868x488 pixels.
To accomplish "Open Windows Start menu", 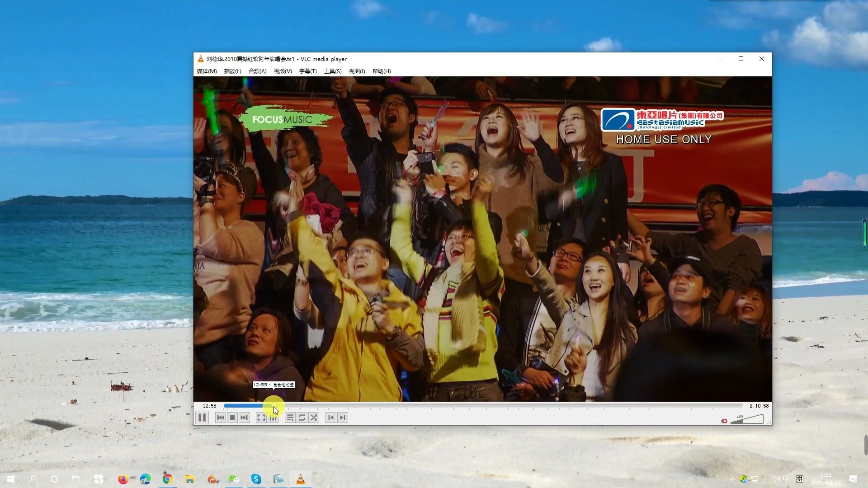I will pos(11,479).
